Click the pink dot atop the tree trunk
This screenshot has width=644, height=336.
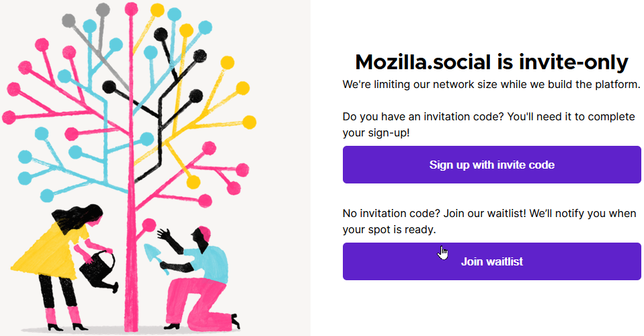point(131,9)
